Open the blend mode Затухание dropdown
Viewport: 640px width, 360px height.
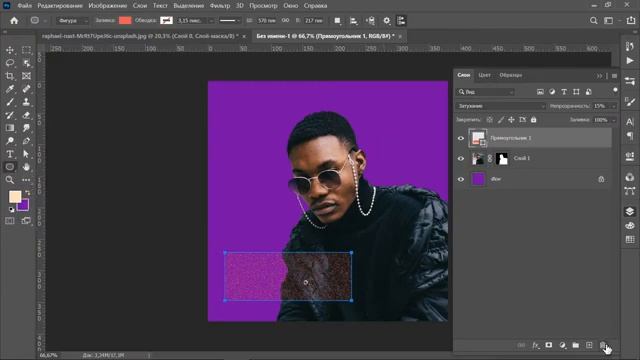(501, 106)
